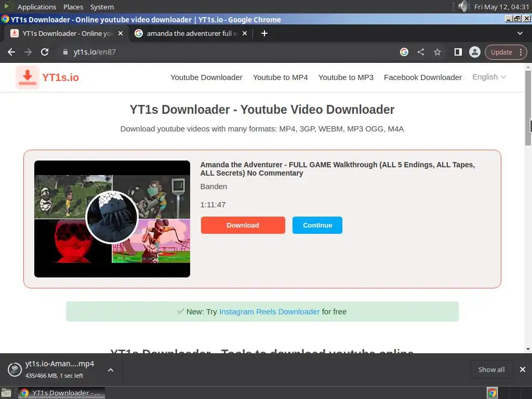Open Chrome three-dot menu
Screen dimensions: 532x399
521,52
